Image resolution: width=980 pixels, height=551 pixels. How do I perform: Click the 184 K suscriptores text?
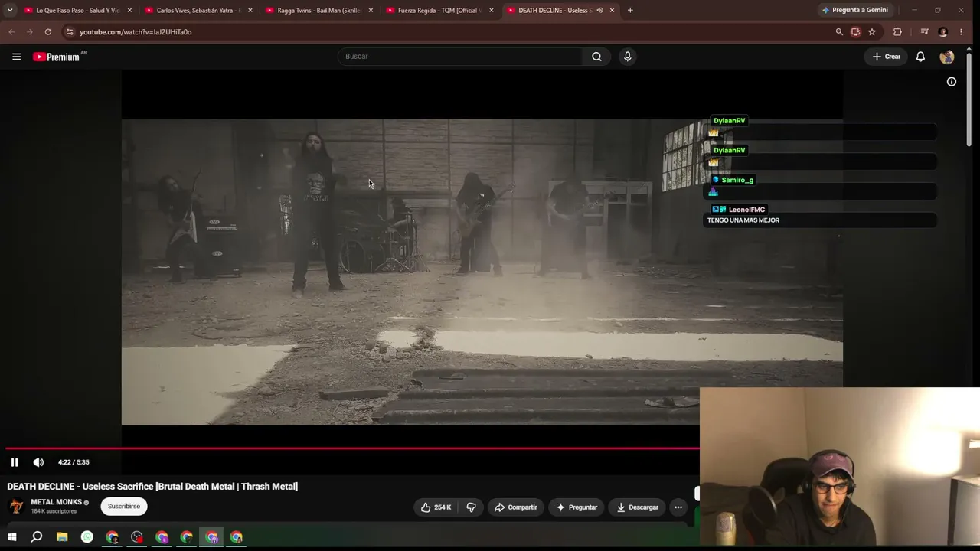(54, 511)
